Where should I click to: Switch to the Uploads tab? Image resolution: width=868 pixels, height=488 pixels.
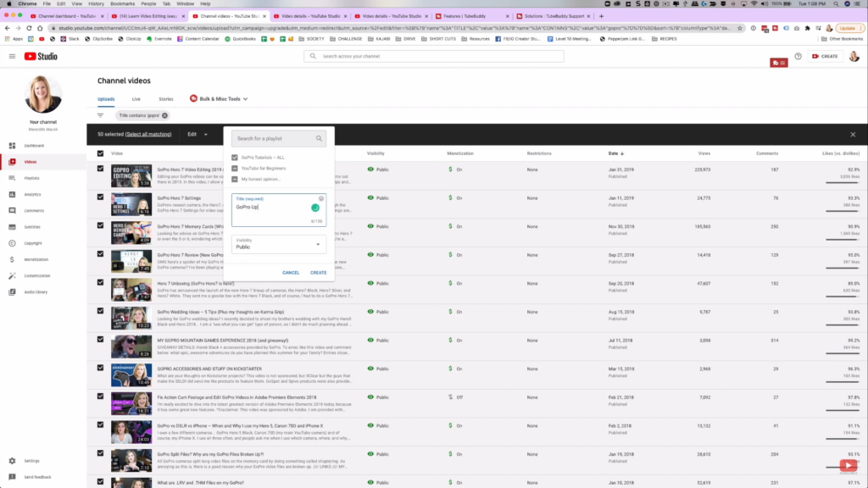(x=106, y=99)
